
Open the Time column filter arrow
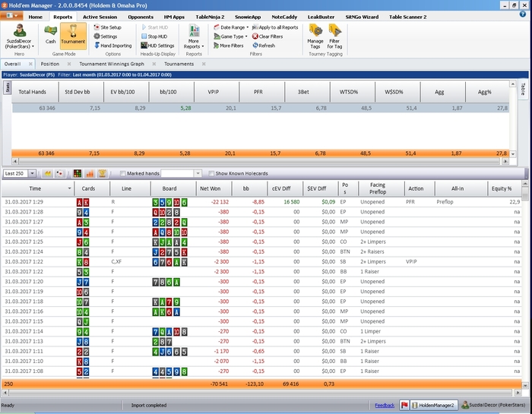(70, 188)
